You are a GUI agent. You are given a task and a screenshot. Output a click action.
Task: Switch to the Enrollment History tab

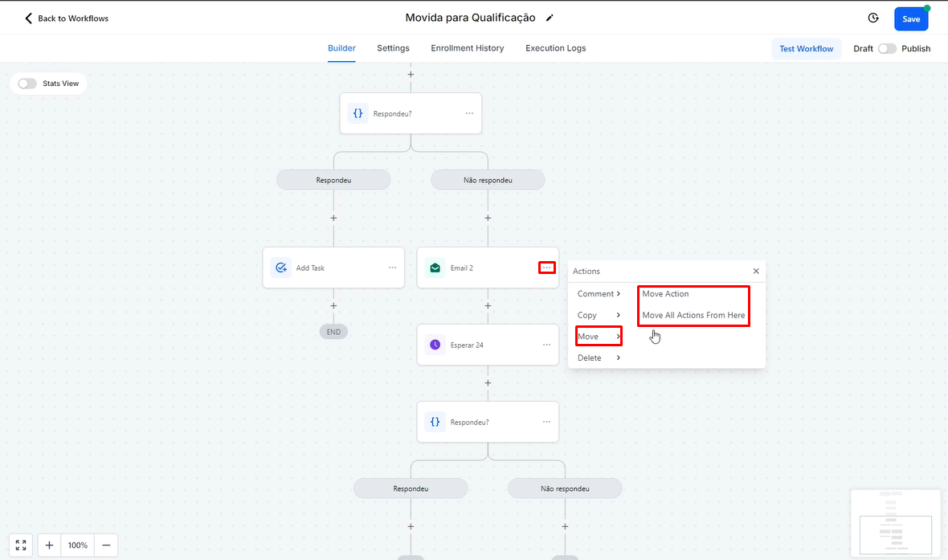coord(467,48)
